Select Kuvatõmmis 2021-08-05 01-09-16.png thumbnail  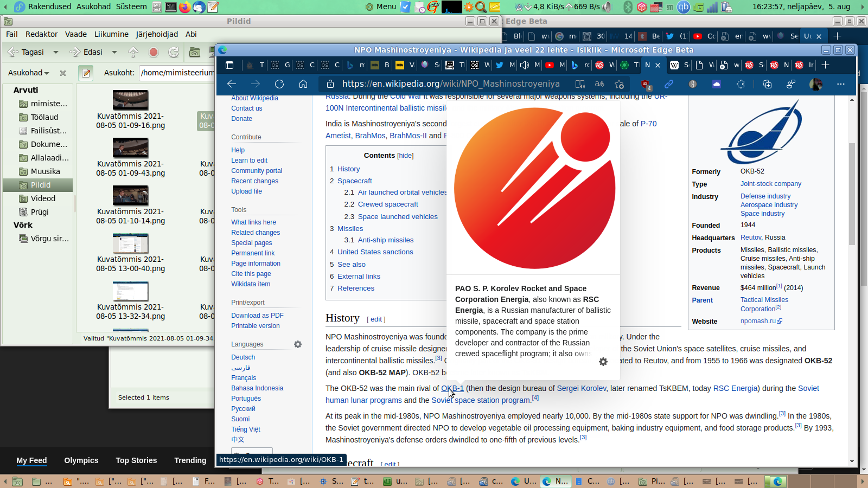130,100
